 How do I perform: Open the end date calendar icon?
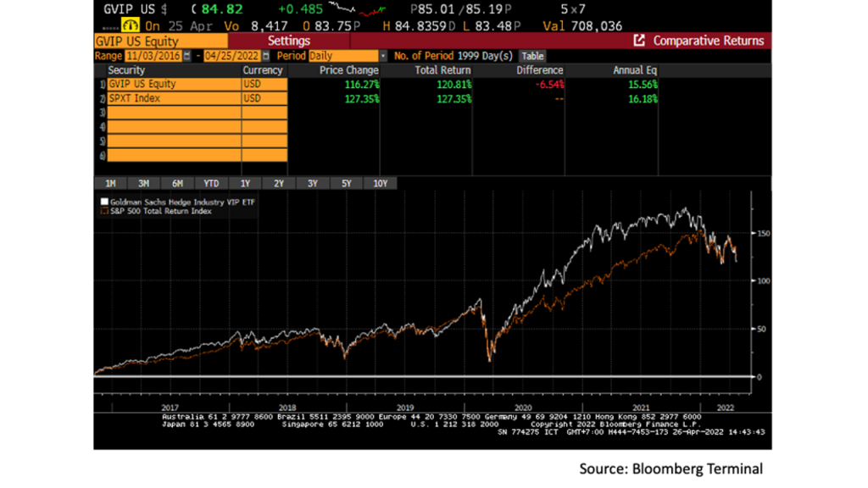[266, 56]
